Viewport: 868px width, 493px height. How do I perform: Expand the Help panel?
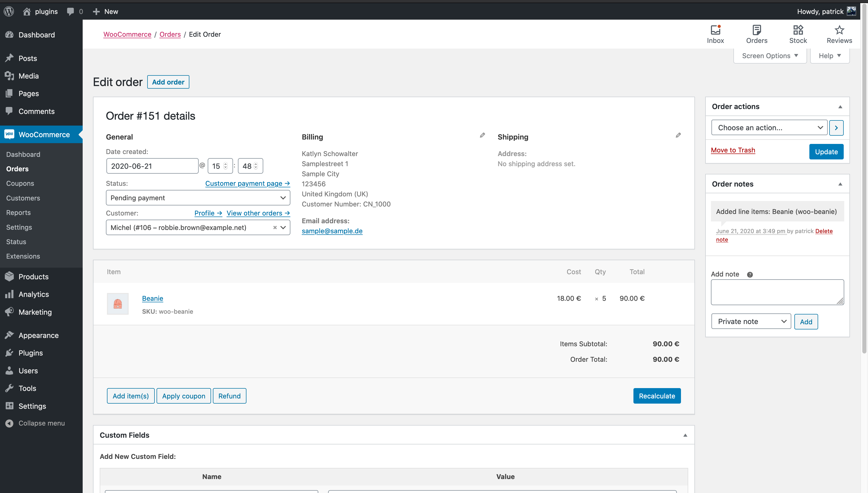[830, 56]
